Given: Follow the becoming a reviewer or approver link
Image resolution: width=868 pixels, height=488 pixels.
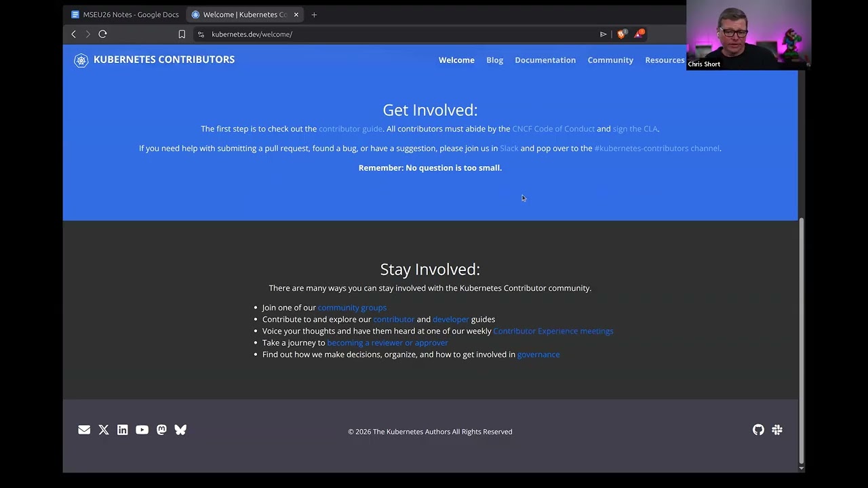Looking at the screenshot, I should [387, 343].
